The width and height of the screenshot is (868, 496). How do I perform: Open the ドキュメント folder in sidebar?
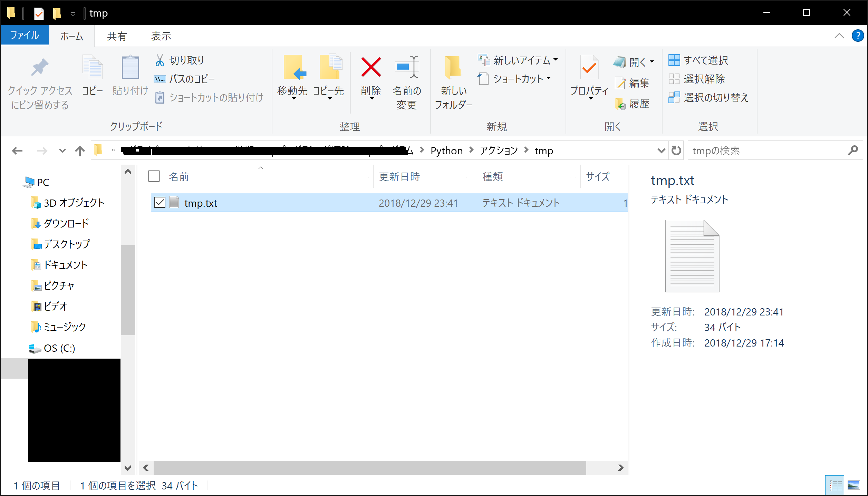tap(65, 265)
